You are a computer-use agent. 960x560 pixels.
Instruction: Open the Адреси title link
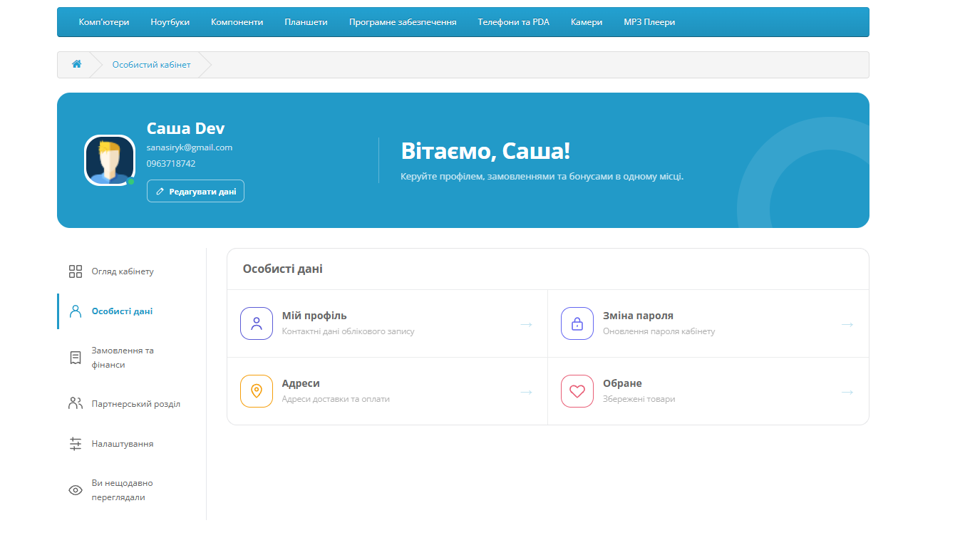coord(301,383)
